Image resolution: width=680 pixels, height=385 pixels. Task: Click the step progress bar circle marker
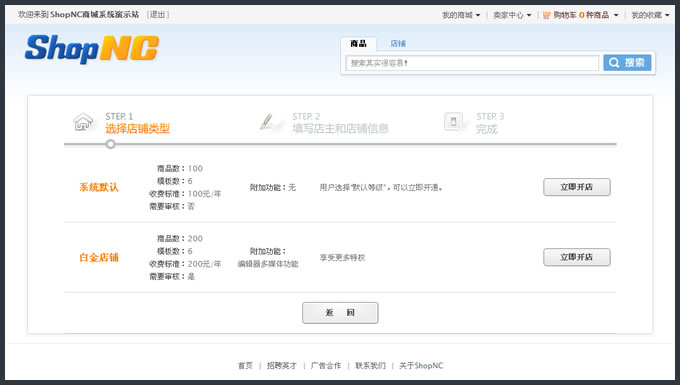(111, 144)
